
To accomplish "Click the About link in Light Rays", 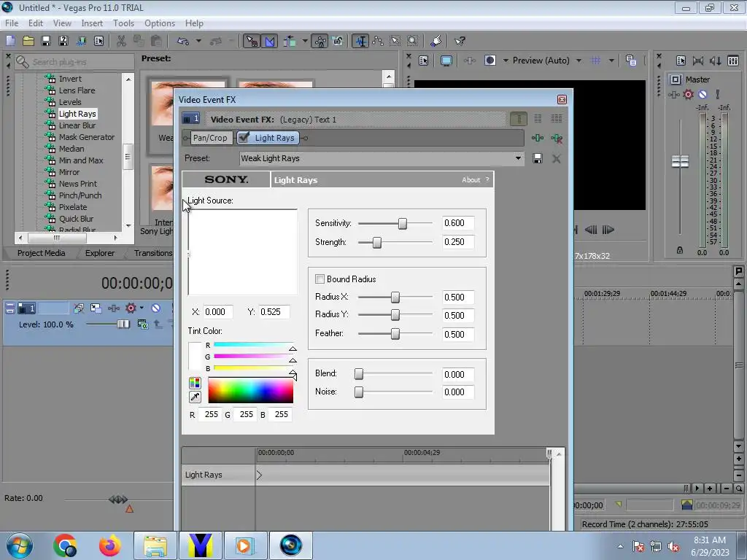I will [x=471, y=179].
